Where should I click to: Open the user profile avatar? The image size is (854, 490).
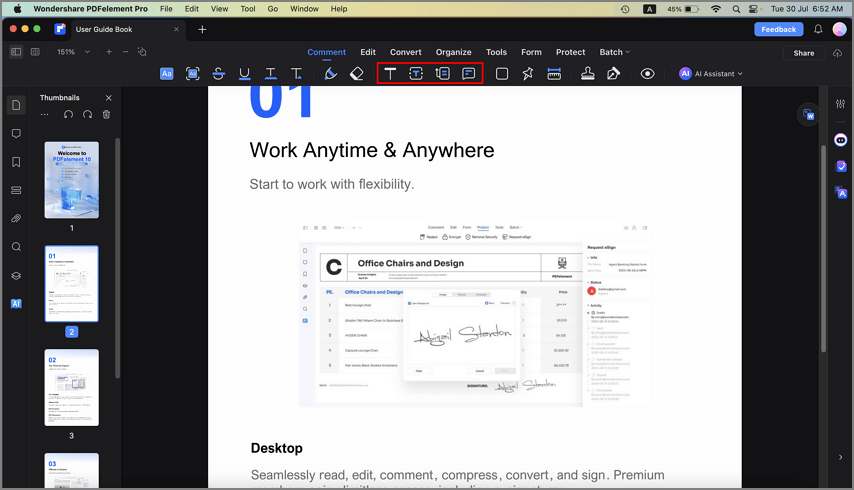(x=839, y=29)
